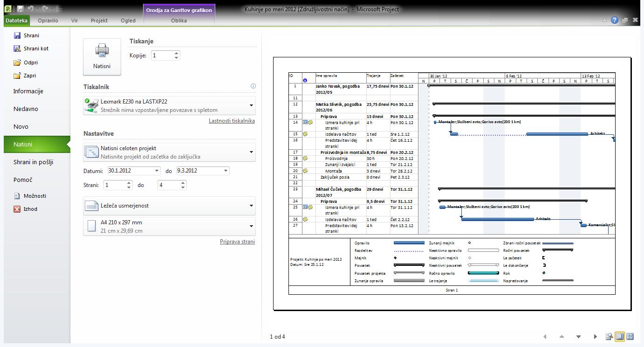Click the large Natisni print button
This screenshot has height=347, width=644.
pyautogui.click(x=102, y=56)
